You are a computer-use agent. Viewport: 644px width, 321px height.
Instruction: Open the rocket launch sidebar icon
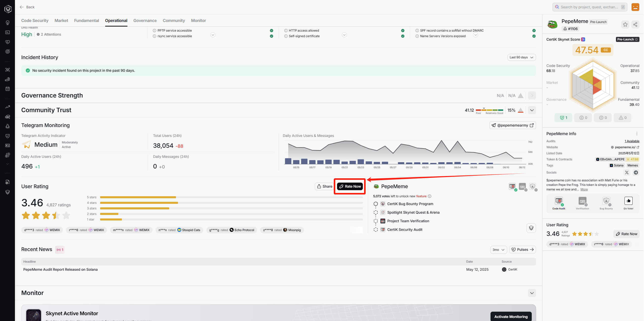8,126
